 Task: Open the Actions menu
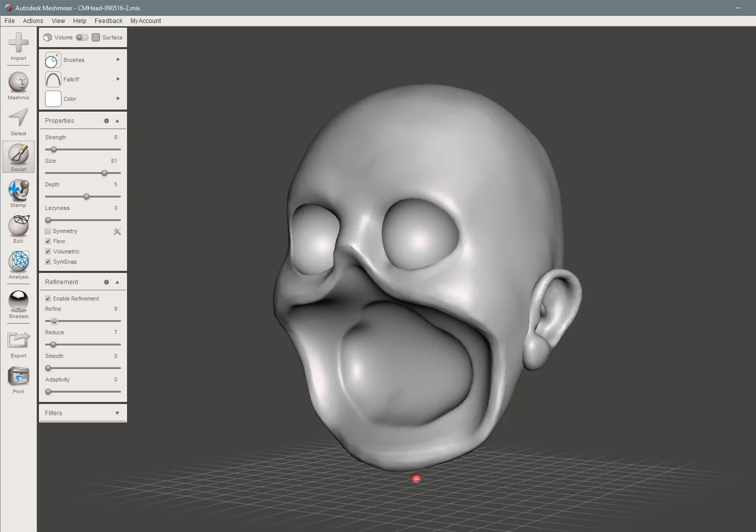pos(33,21)
